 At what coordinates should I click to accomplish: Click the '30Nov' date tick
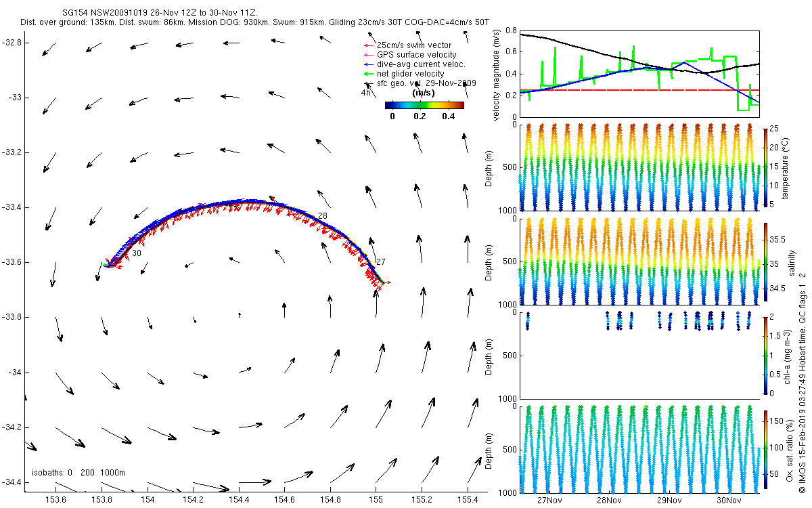(729, 501)
